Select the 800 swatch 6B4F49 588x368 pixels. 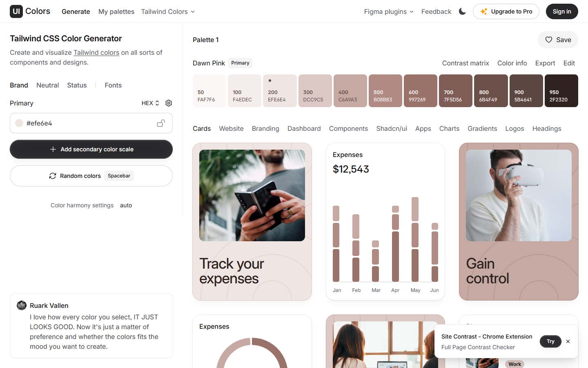tap(491, 91)
